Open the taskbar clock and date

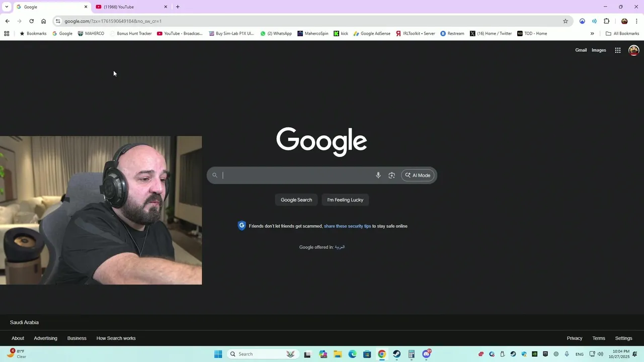point(619,354)
